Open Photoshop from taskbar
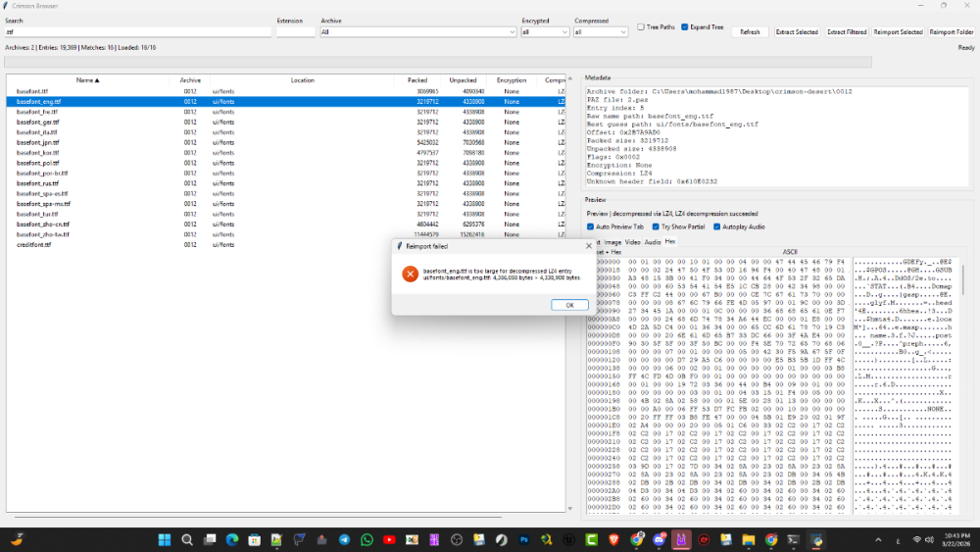 523,539
